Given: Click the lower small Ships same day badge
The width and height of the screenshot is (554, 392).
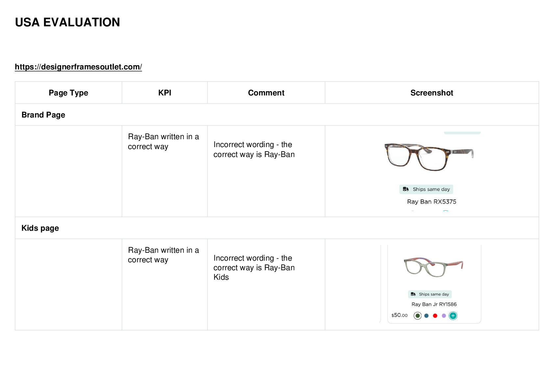Looking at the screenshot, I should 430,294.
